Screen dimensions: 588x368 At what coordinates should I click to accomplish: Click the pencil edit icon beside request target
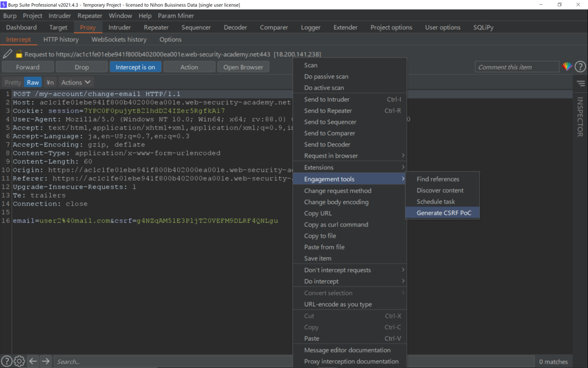(7, 54)
